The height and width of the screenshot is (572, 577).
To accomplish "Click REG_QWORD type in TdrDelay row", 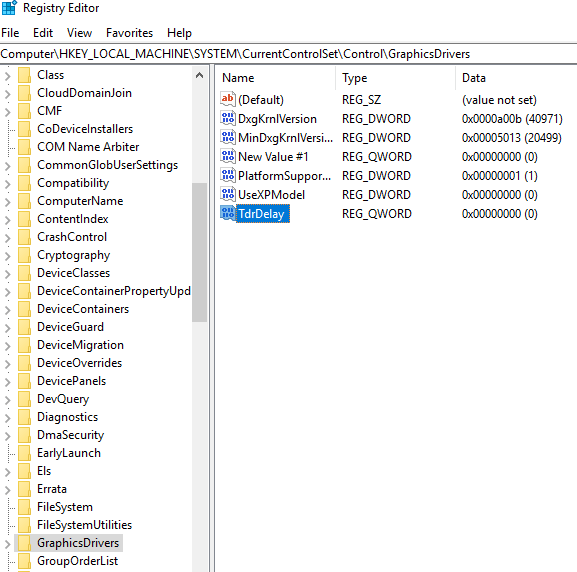I will pyautogui.click(x=376, y=213).
